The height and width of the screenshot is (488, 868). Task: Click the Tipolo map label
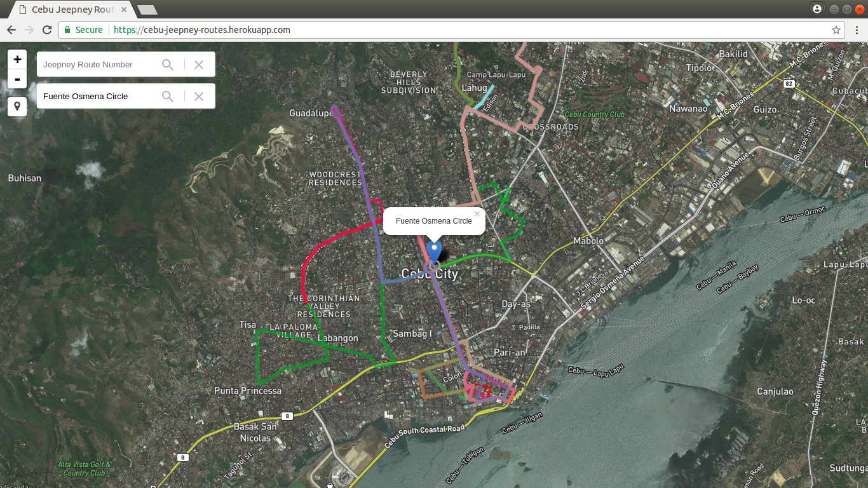700,68
